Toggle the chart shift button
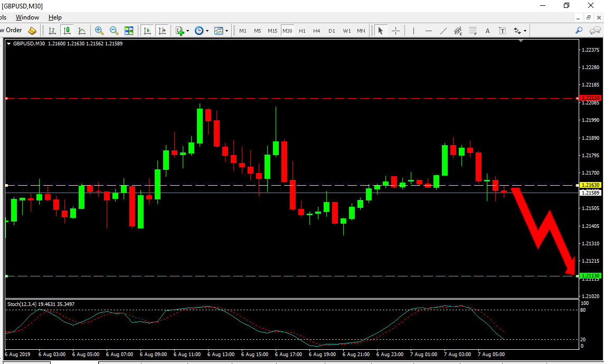 162,31
